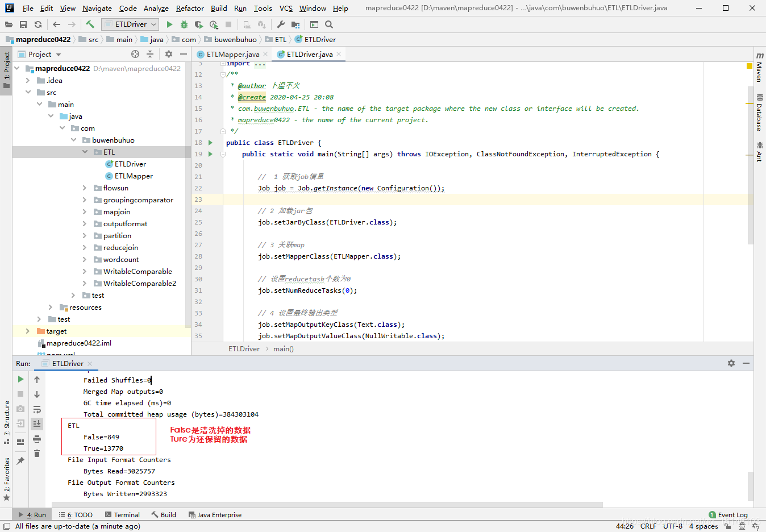Build project with the hammer toolbar icon

tap(90, 24)
